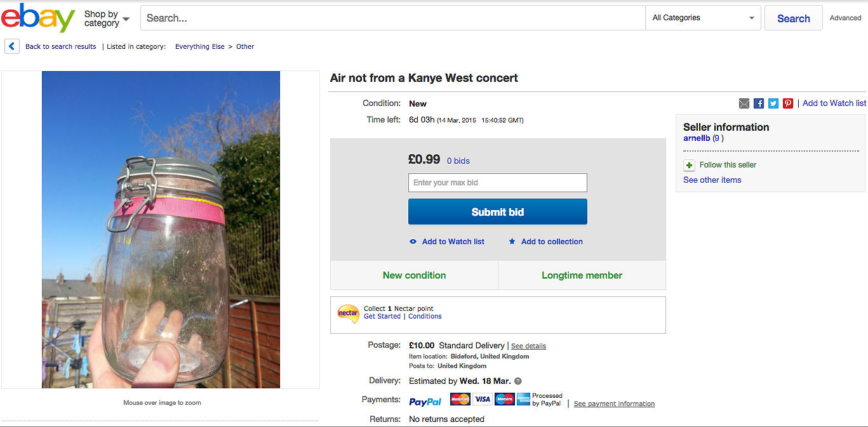868x427 pixels.
Task: Open the Nectar points logo
Action: [348, 314]
